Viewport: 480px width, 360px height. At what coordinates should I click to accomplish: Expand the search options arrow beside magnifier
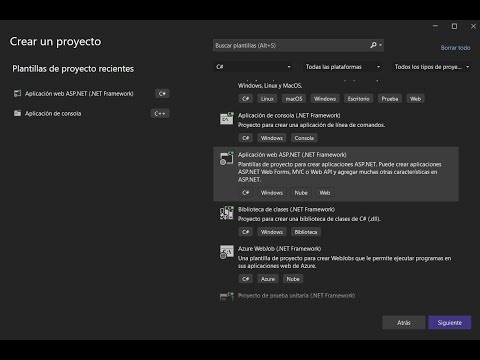point(380,45)
